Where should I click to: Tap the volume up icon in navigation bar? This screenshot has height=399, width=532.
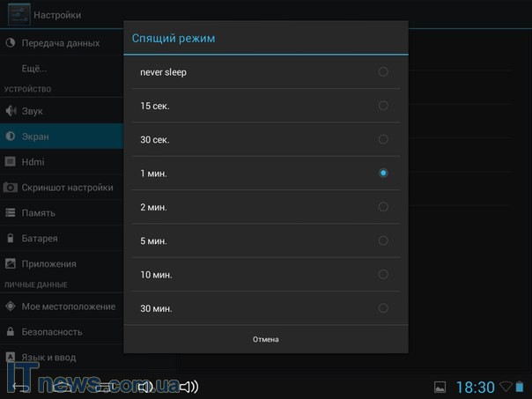[x=188, y=387]
